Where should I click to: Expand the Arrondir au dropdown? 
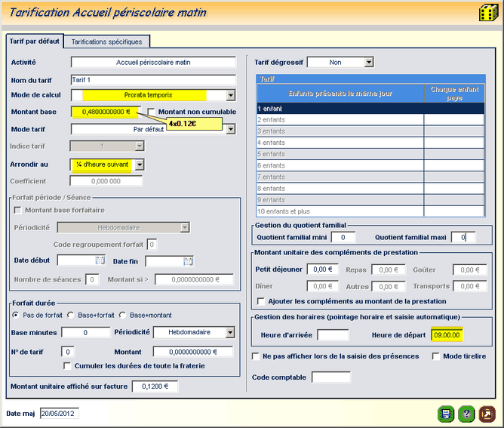click(x=139, y=165)
